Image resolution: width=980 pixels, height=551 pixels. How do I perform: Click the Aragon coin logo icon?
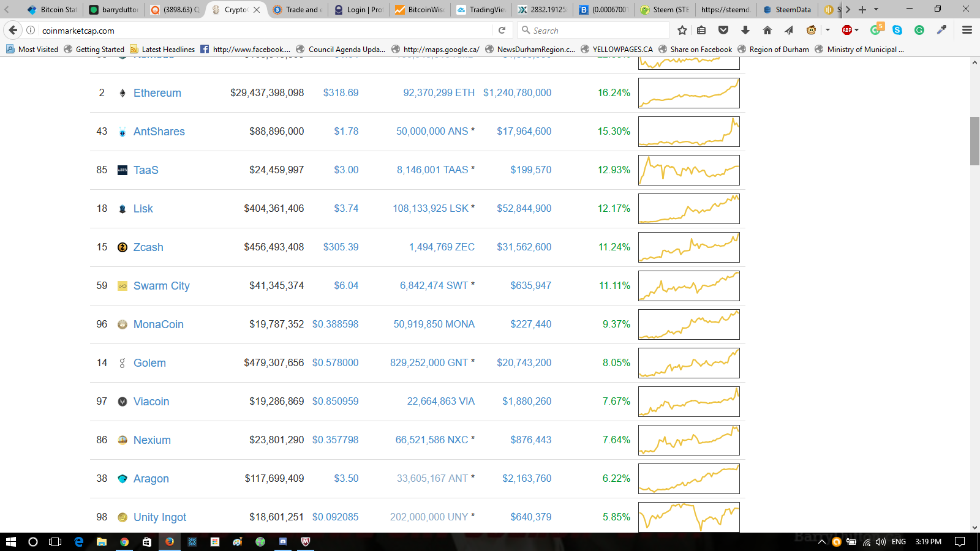(x=123, y=479)
